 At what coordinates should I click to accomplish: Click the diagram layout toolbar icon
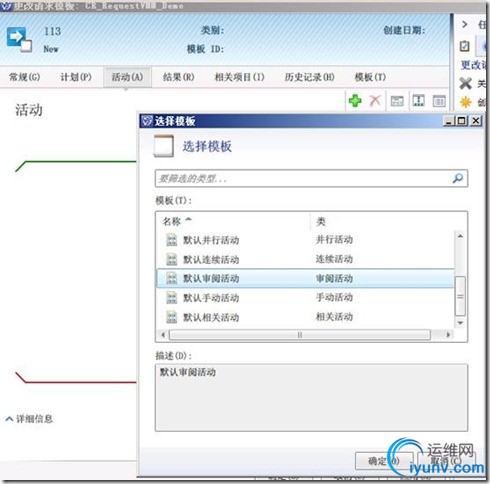pos(418,100)
